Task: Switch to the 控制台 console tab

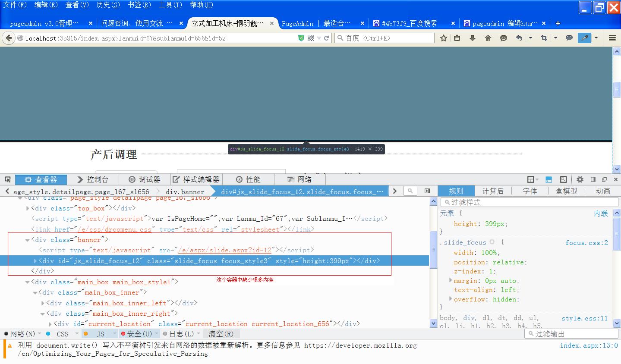Action: pyautogui.click(x=92, y=179)
